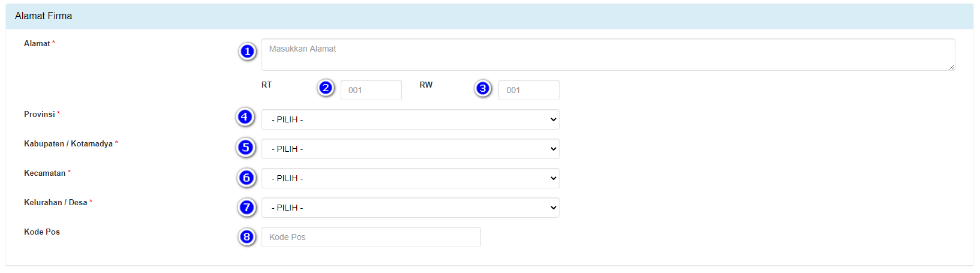Click the blue number 6 badge

[246, 178]
